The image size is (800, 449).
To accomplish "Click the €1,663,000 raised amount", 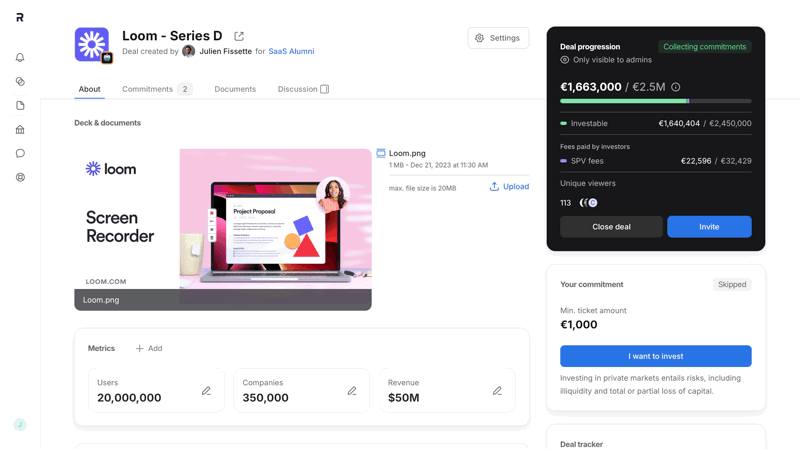I will point(591,87).
